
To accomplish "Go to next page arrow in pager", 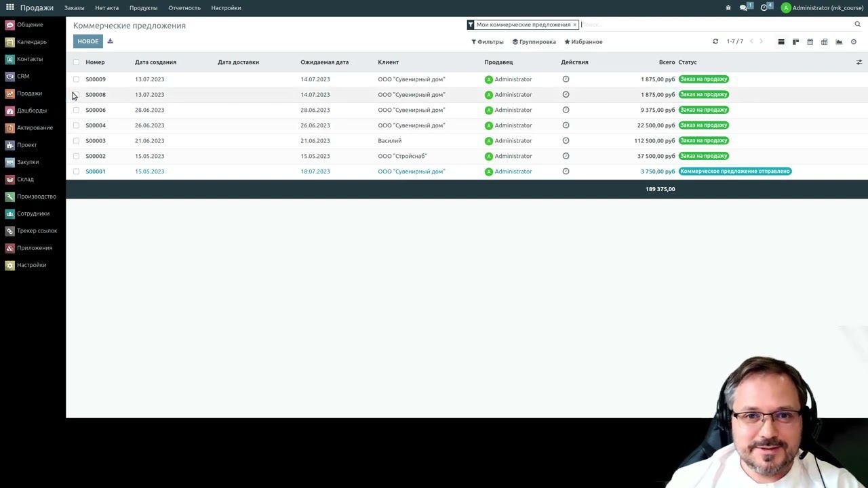I will click(x=761, y=41).
